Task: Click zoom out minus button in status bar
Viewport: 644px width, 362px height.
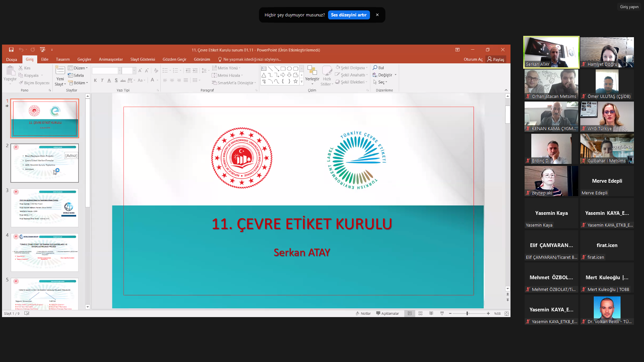Action: coord(450,313)
